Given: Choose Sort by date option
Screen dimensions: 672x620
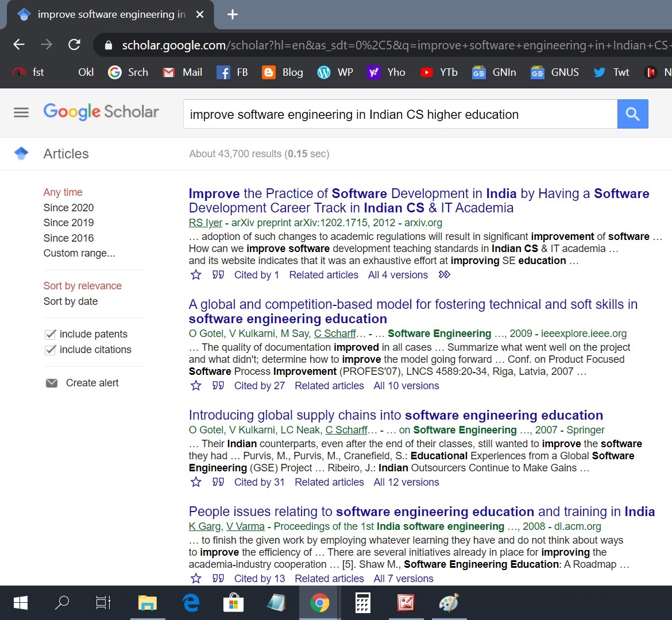Looking at the screenshot, I should pyautogui.click(x=71, y=301).
